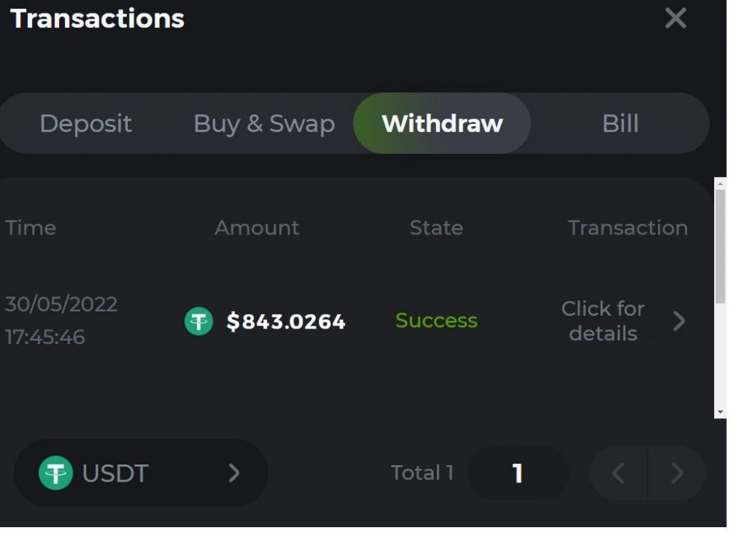747x560 pixels.
Task: Switch to the Deposit tab
Action: click(x=86, y=123)
